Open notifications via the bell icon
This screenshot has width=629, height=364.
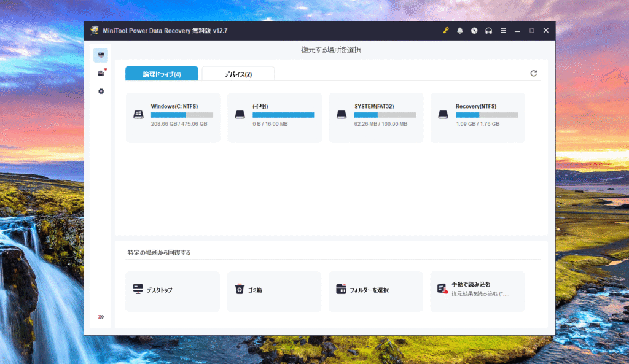pyautogui.click(x=459, y=31)
